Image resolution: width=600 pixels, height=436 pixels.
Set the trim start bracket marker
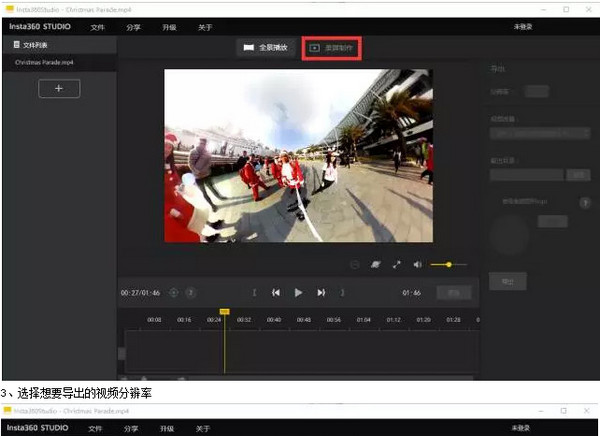coord(254,292)
